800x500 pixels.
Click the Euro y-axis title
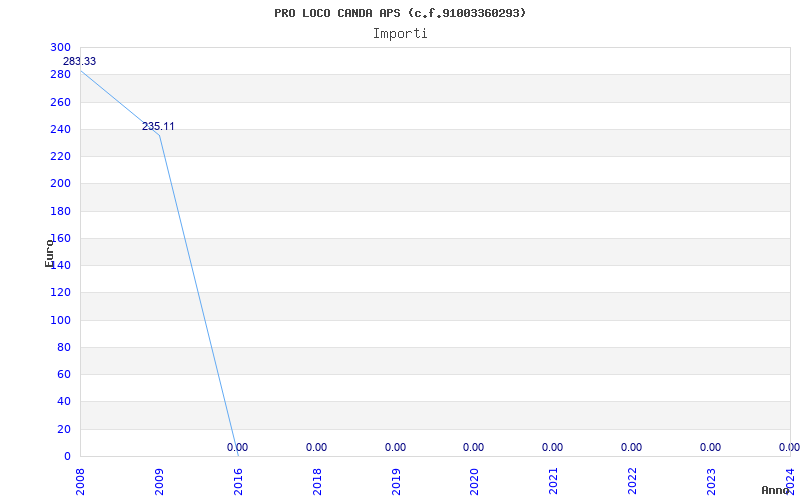(x=49, y=252)
